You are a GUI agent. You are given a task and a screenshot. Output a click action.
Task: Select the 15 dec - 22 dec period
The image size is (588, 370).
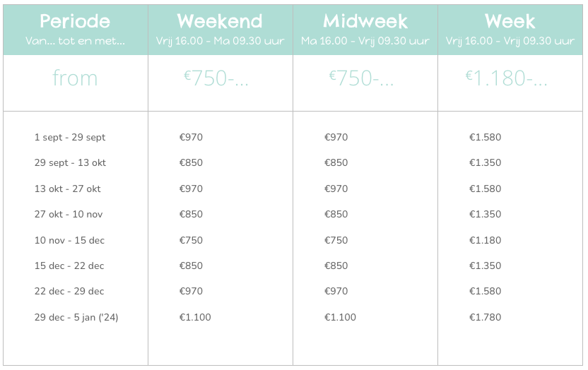(x=69, y=266)
